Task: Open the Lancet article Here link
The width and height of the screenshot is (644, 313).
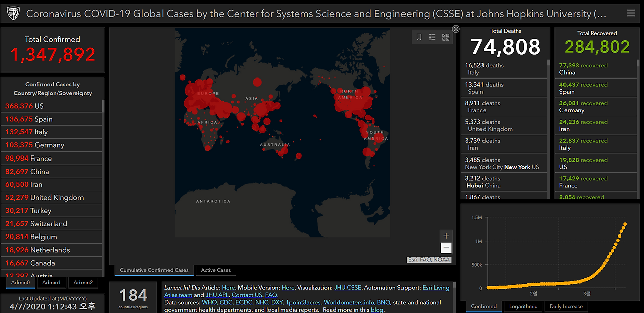Action: click(x=228, y=288)
